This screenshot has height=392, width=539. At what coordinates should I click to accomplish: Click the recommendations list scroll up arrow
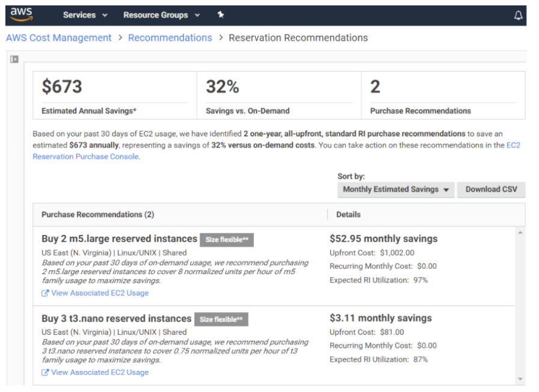point(520,233)
